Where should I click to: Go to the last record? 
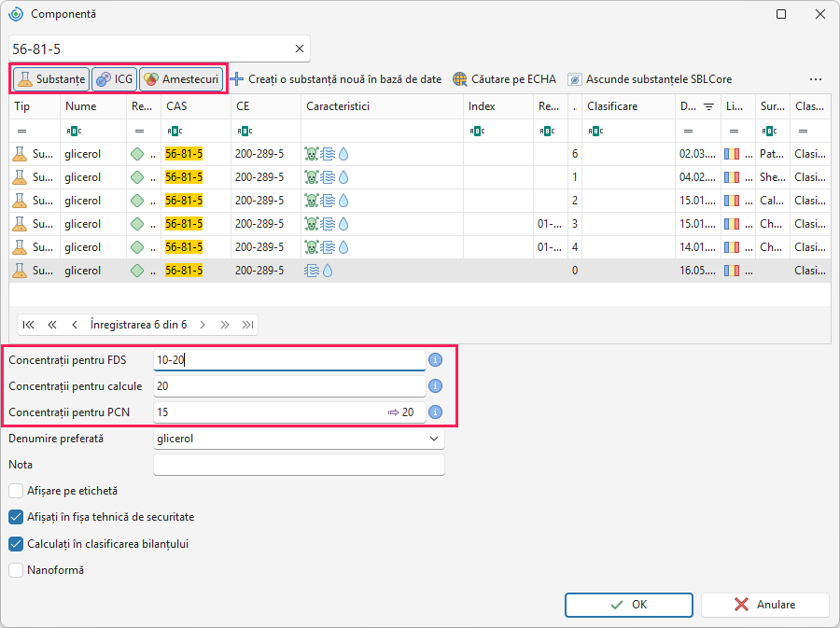click(247, 325)
